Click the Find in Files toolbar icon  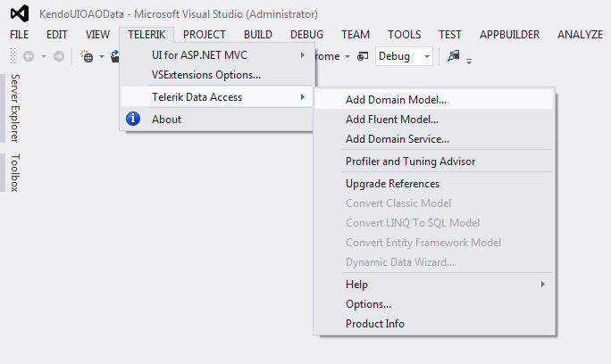click(x=453, y=56)
